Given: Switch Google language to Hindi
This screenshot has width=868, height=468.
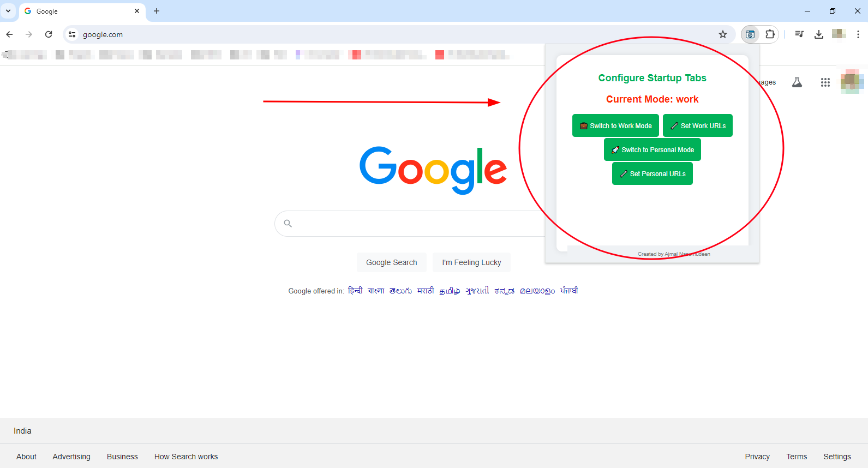Looking at the screenshot, I should [355, 291].
